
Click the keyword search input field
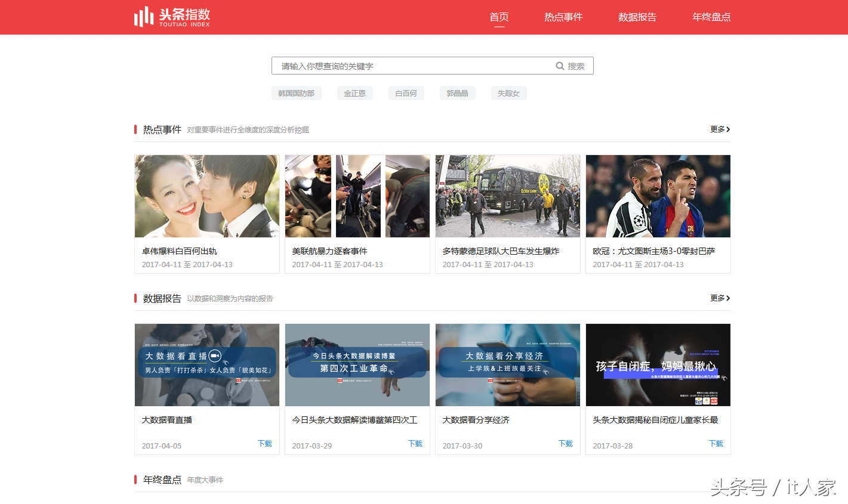pos(388,66)
